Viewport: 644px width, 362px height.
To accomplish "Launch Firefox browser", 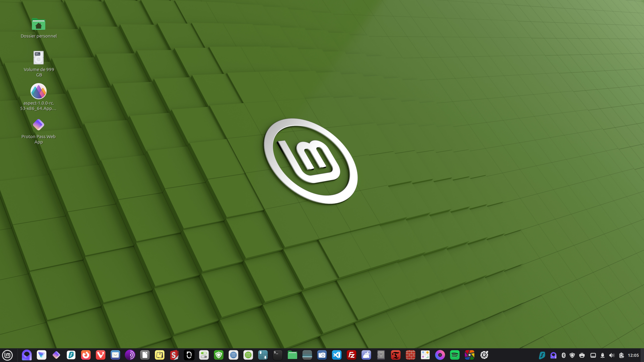I will coord(86,355).
